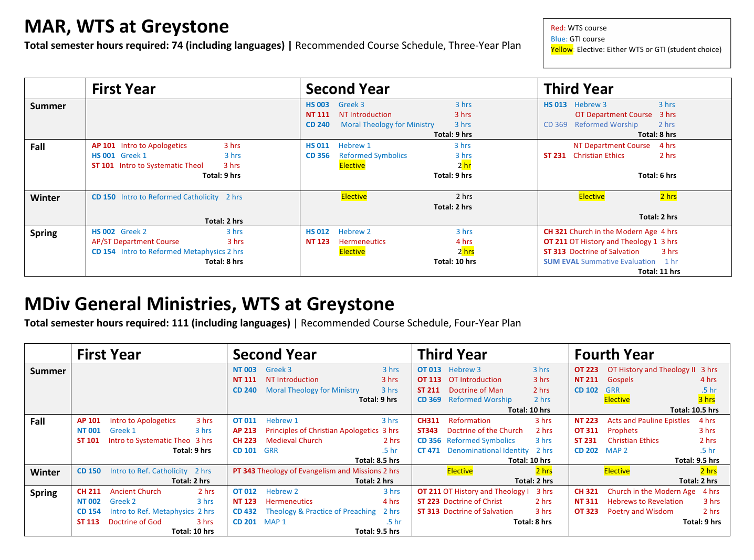Click the 'Total: 11 hrs' cell
754x560 pixels.
coord(659,272)
